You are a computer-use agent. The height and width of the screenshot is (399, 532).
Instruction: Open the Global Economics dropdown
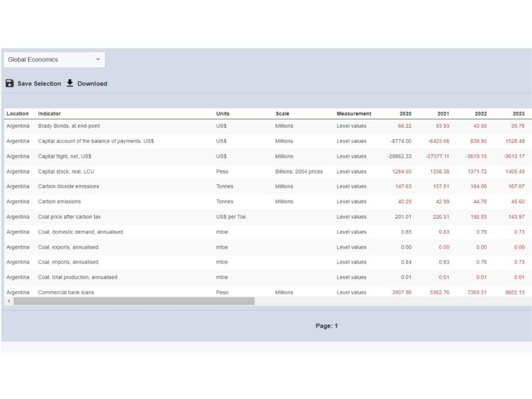point(54,60)
